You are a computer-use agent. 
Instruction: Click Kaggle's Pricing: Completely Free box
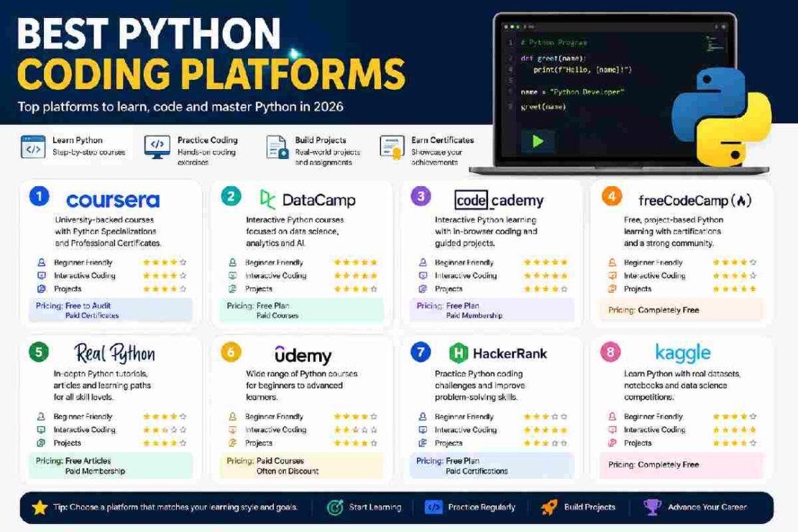click(x=682, y=465)
